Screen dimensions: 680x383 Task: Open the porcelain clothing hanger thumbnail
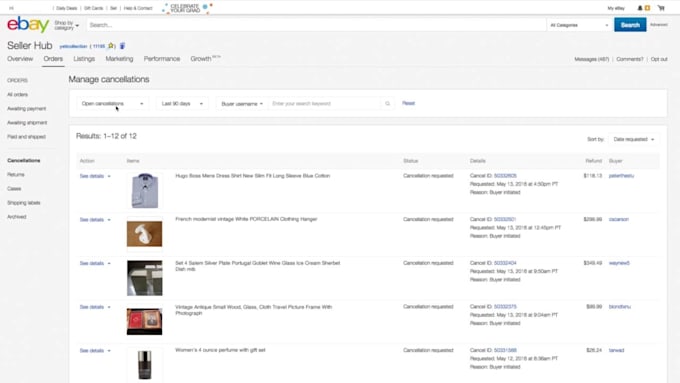144,234
